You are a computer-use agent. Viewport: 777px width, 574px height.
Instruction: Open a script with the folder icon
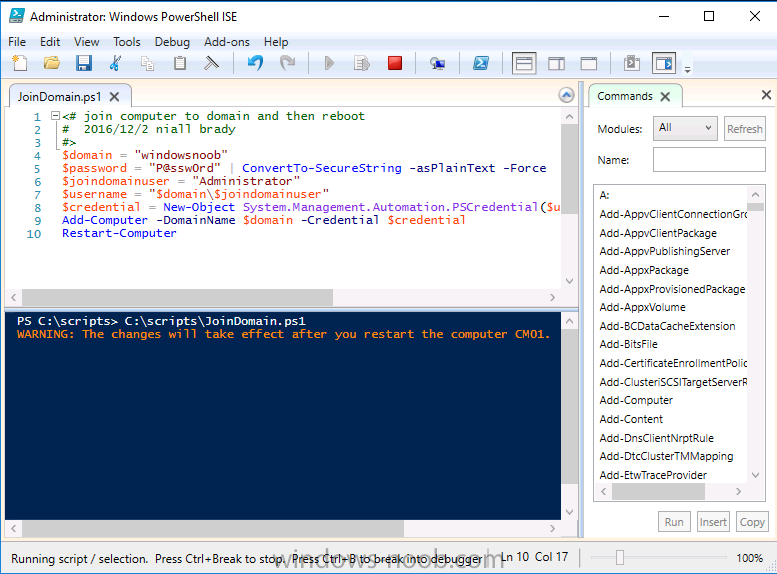[x=52, y=63]
